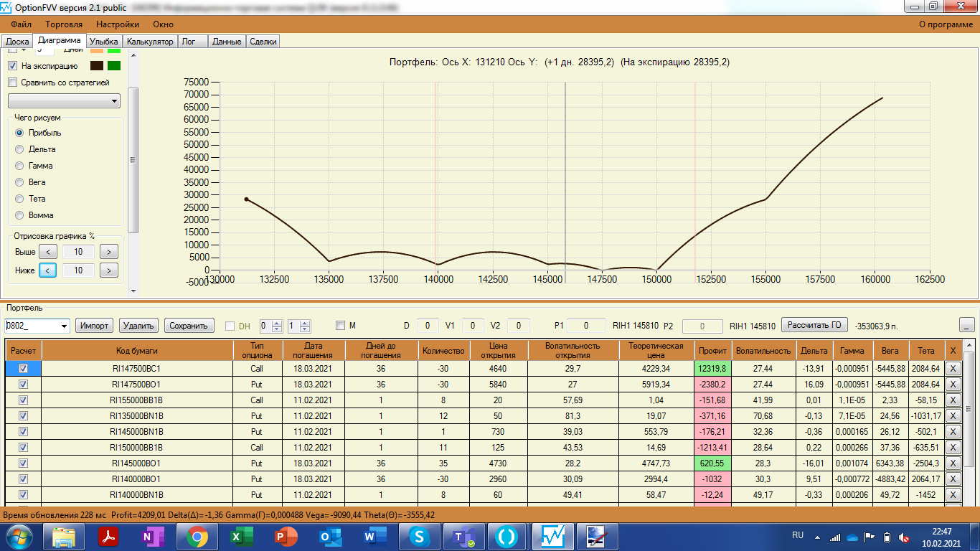Click the second DH spinner showing 1
Viewport: 980px width, 551px height.
tap(298, 326)
